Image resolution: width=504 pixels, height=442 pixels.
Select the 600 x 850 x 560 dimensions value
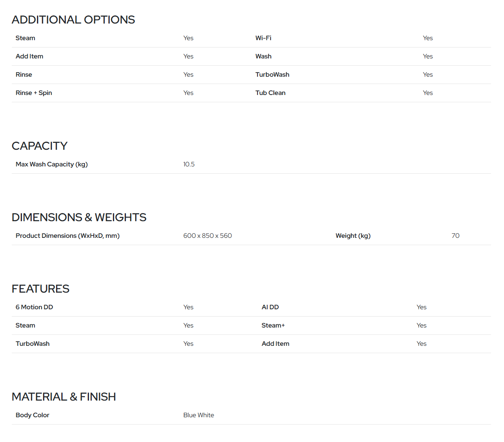pos(208,236)
